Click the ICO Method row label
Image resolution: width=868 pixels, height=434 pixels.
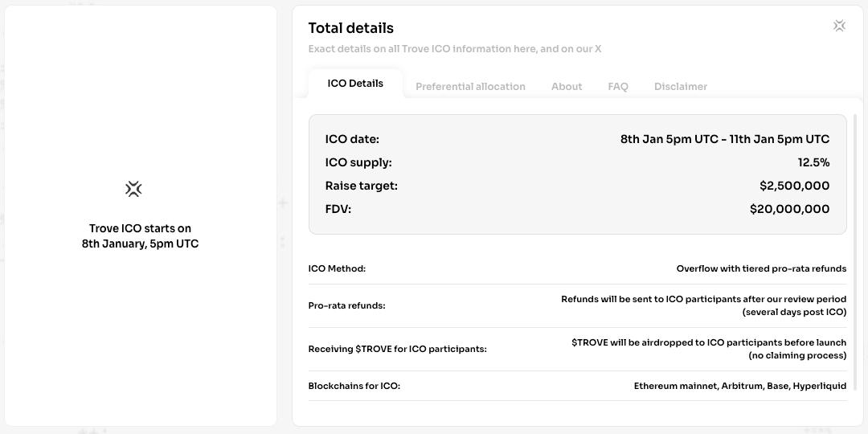tap(337, 268)
